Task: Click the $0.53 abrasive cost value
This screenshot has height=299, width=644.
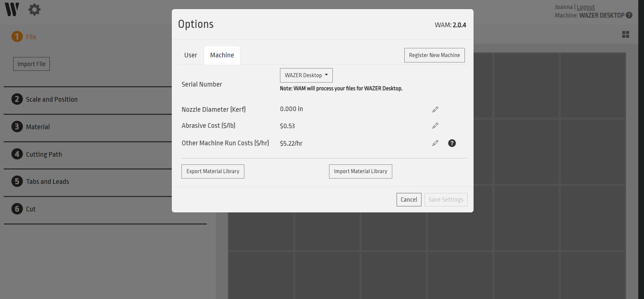Action: point(287,126)
